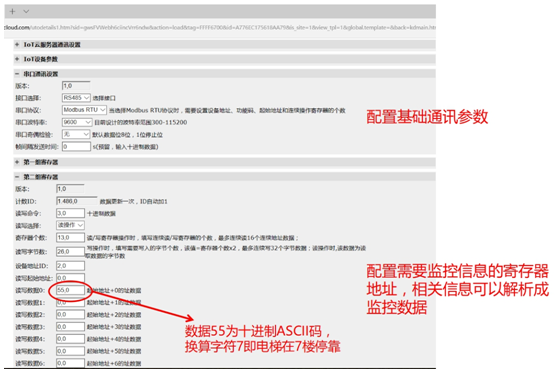This screenshot has width=557, height=373.
Task: Click the 读写命令 field showing 3,0
Action: (x=70, y=213)
